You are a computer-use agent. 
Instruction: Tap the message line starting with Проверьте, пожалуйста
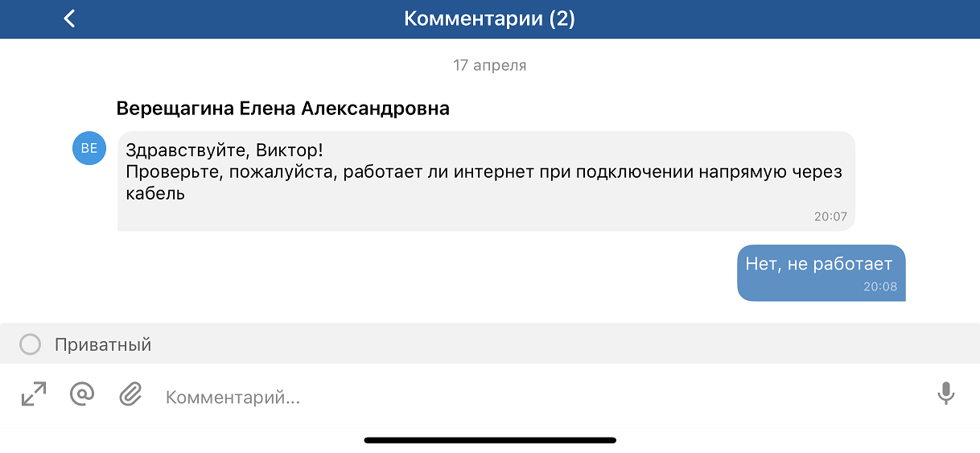483,172
